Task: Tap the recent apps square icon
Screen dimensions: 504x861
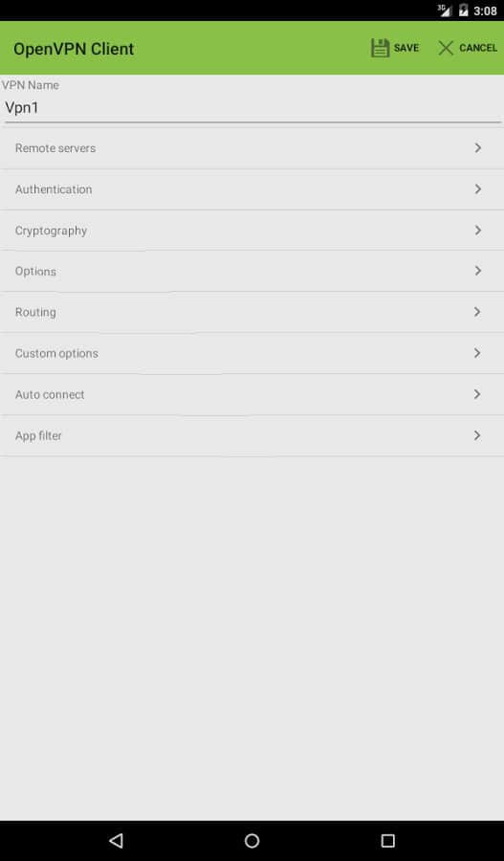Action: (387, 840)
